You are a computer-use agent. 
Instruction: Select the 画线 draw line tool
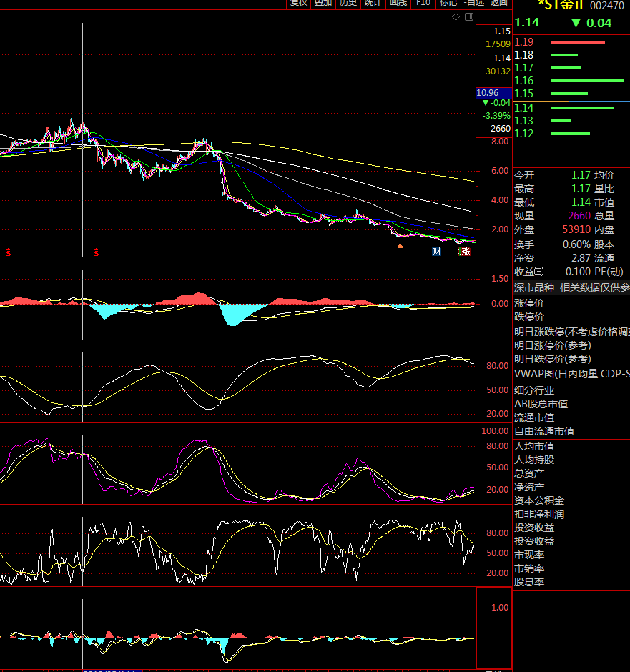click(x=398, y=3)
